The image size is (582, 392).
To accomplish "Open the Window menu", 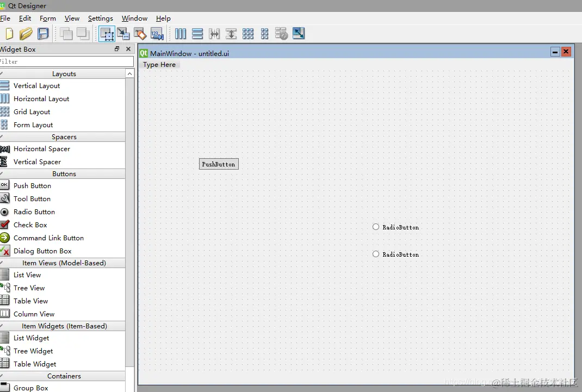I will (134, 18).
